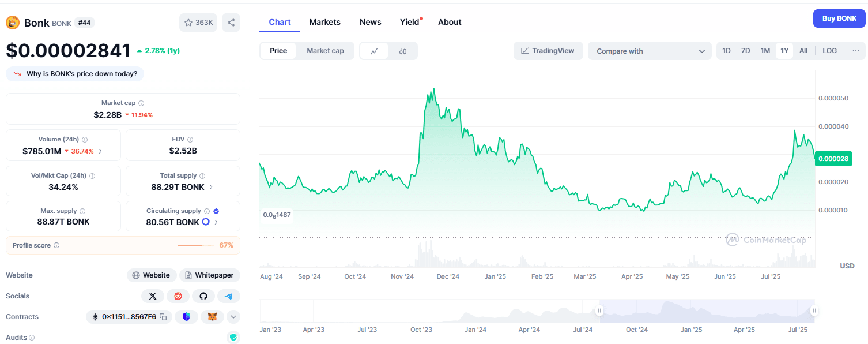Copy the contract address with the copy icon
The image size is (868, 344).
click(x=163, y=317)
